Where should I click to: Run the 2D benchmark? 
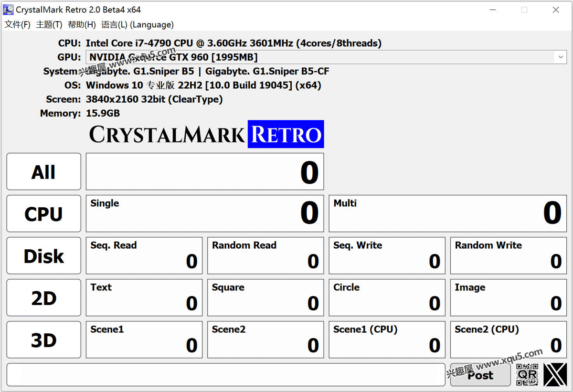pyautogui.click(x=44, y=298)
